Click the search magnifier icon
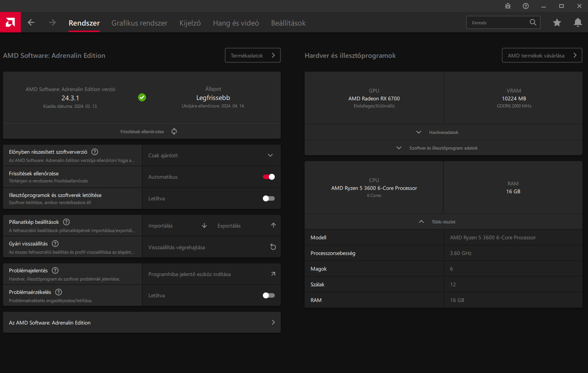 click(533, 22)
